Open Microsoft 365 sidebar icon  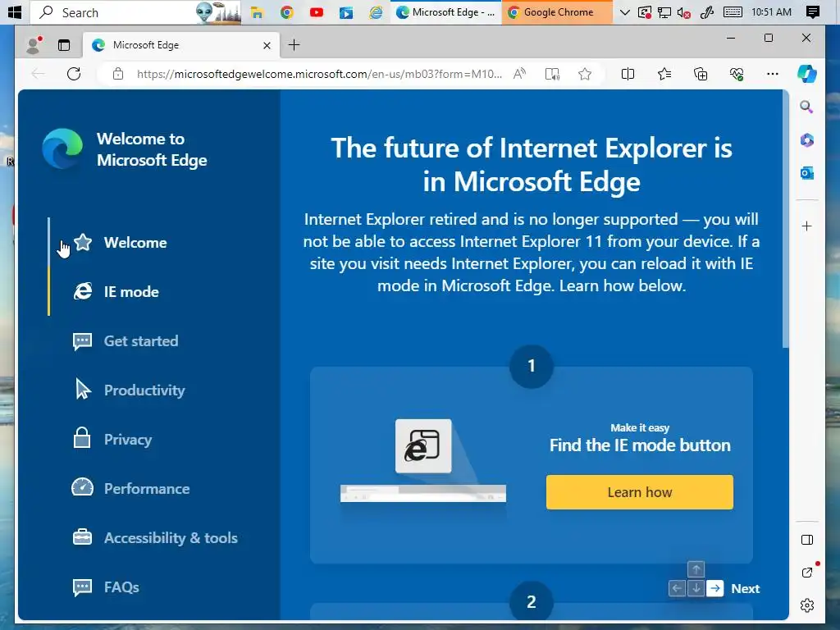pos(807,140)
